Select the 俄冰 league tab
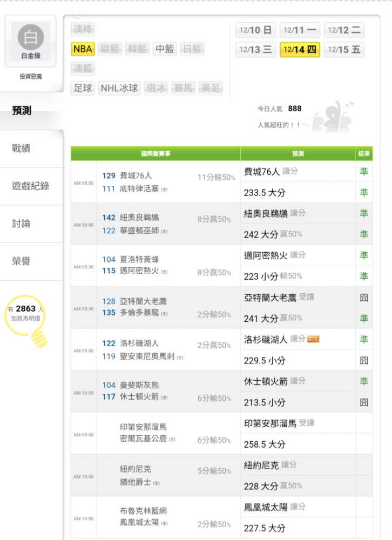Screen dimensions: 392x540 point(156,88)
